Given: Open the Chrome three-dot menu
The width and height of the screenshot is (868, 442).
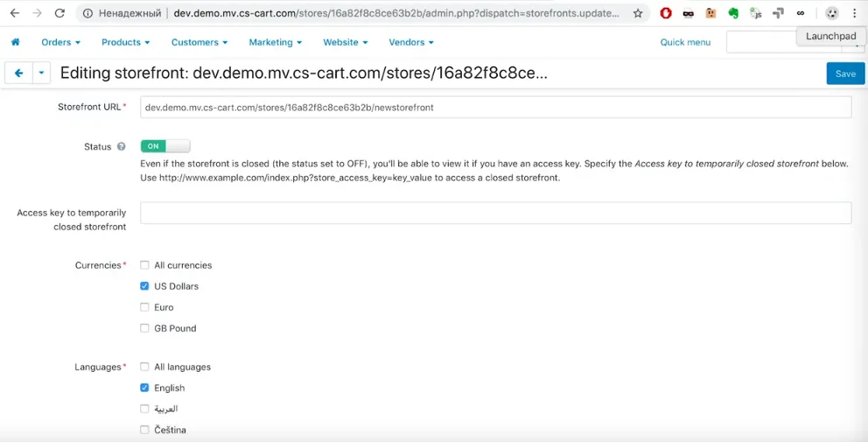Looking at the screenshot, I should pos(855,13).
